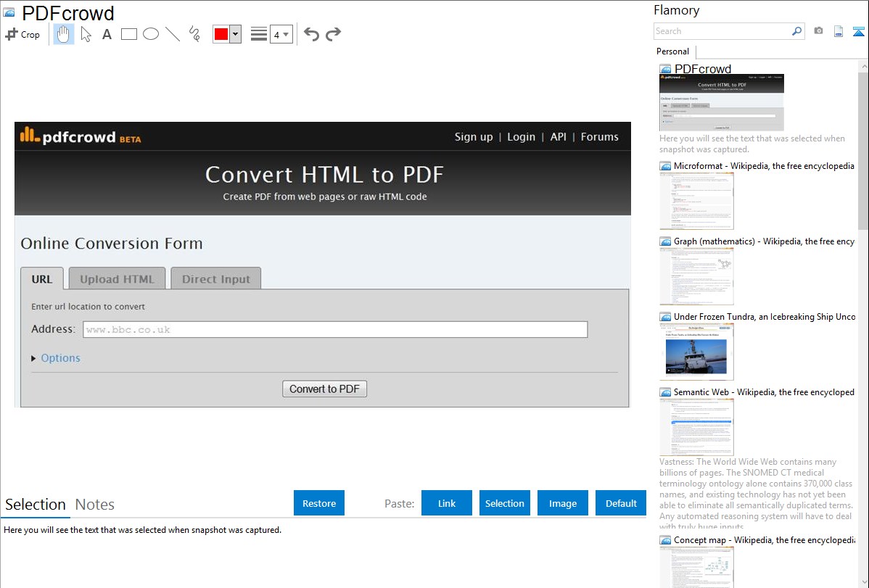Select the Ellipse drawing tool
This screenshot has height=588, width=869.
[151, 34]
